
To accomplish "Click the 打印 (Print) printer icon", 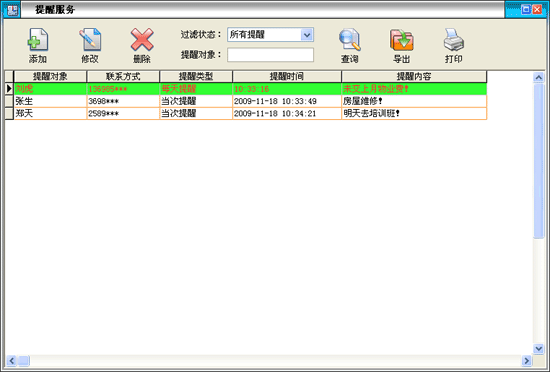I will [454, 40].
